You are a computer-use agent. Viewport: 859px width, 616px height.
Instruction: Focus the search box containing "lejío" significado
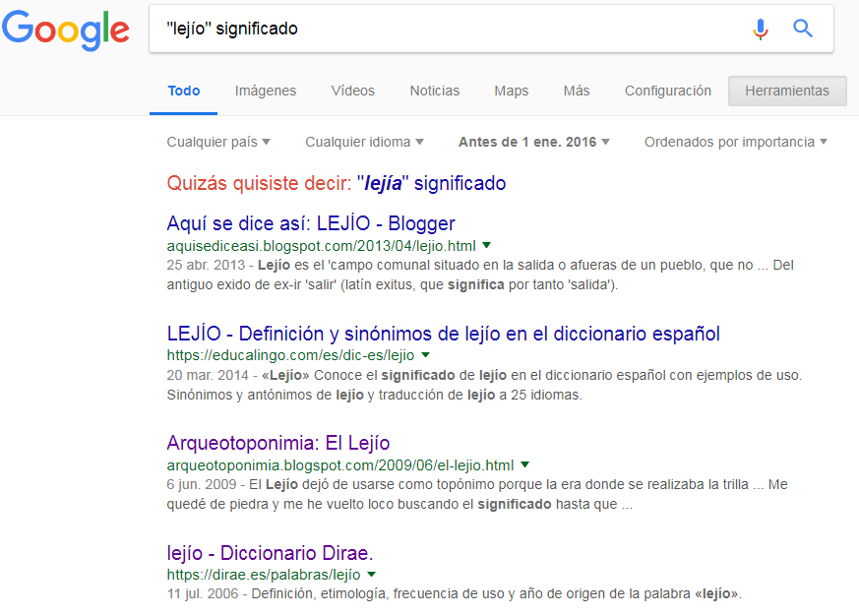491,29
